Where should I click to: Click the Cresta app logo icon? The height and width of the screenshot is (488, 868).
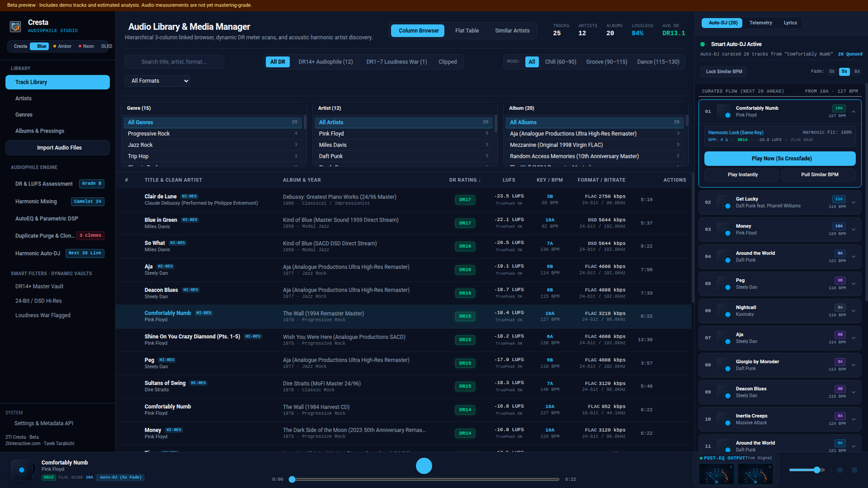(x=15, y=26)
